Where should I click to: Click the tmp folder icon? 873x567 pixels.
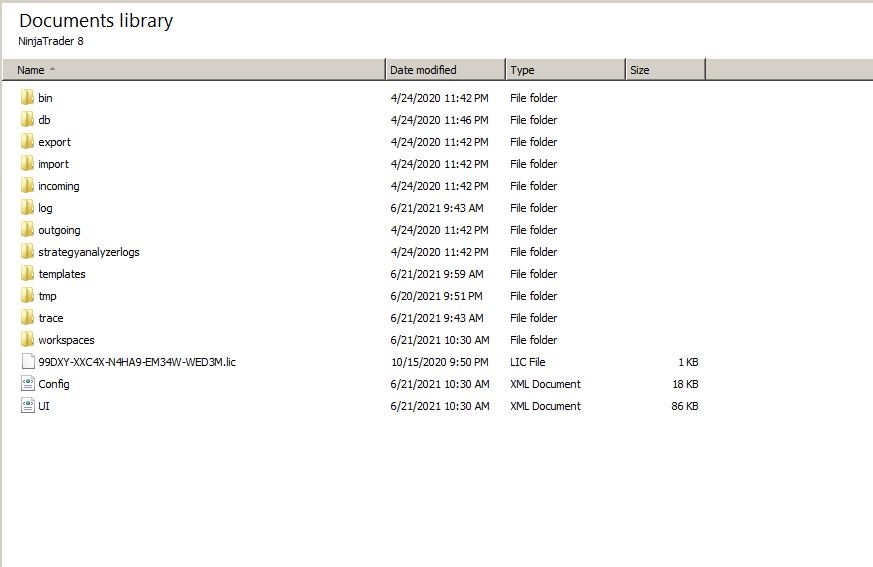tap(27, 296)
